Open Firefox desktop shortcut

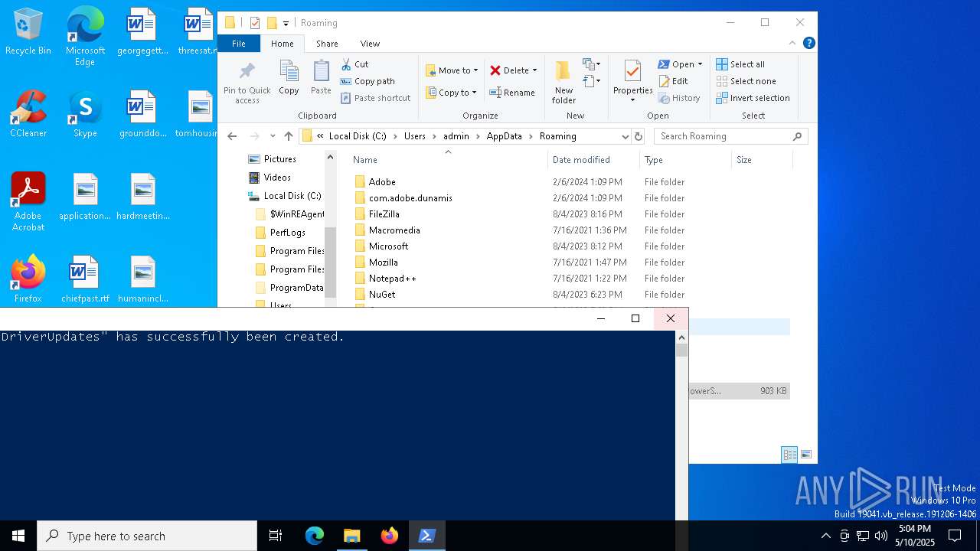pyautogui.click(x=28, y=279)
